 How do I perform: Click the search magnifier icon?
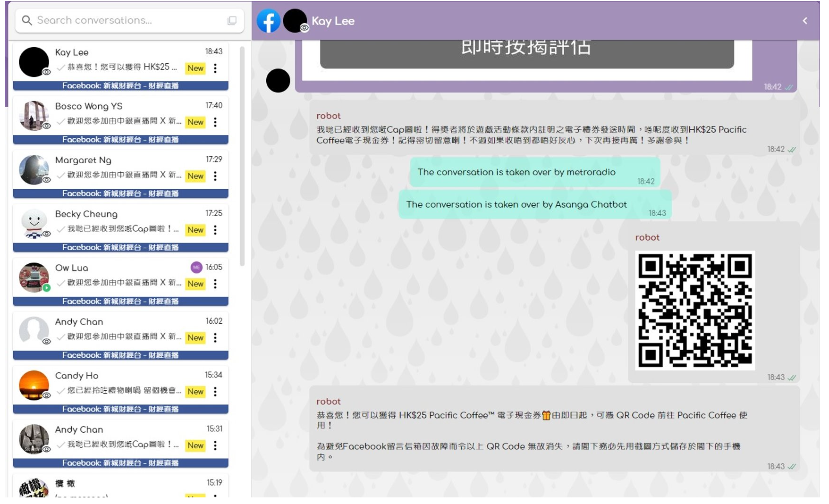click(x=27, y=21)
